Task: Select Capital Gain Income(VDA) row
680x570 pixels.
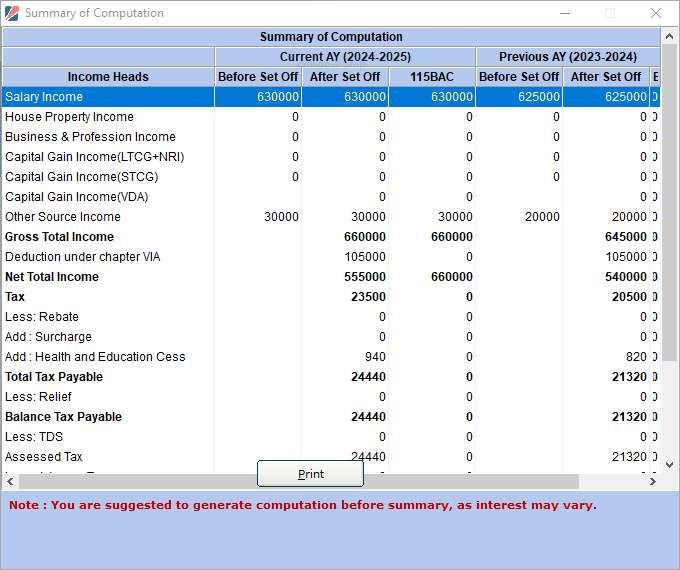Action: point(331,197)
